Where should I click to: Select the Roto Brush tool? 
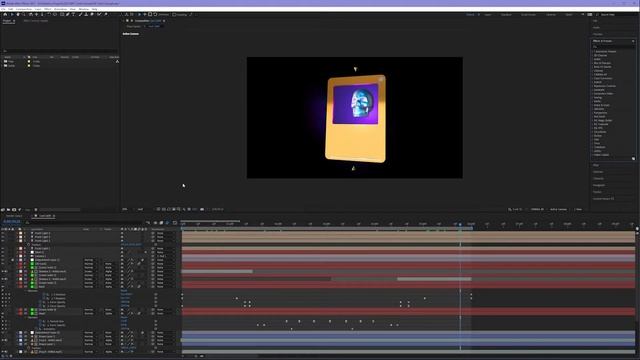pos(99,14)
